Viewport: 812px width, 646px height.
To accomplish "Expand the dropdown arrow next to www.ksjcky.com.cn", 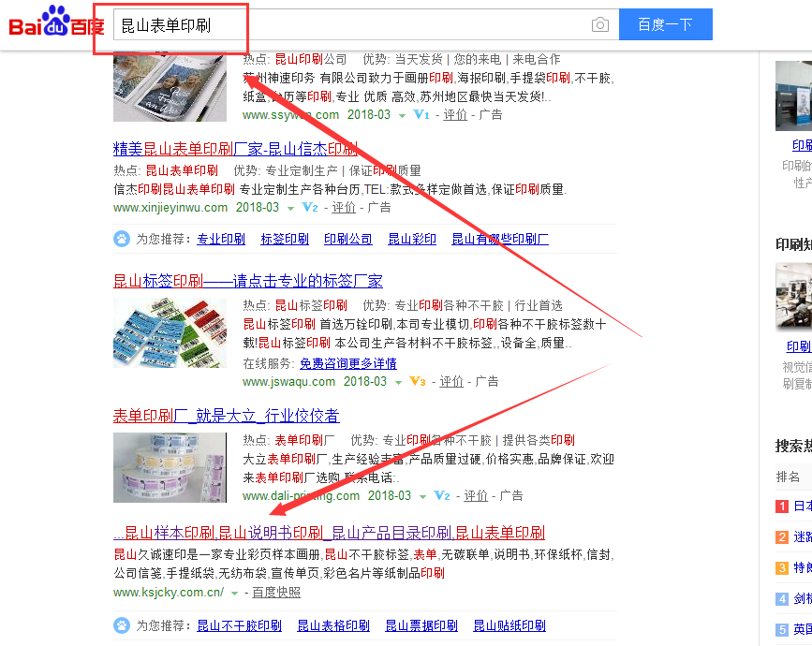I will click(234, 594).
